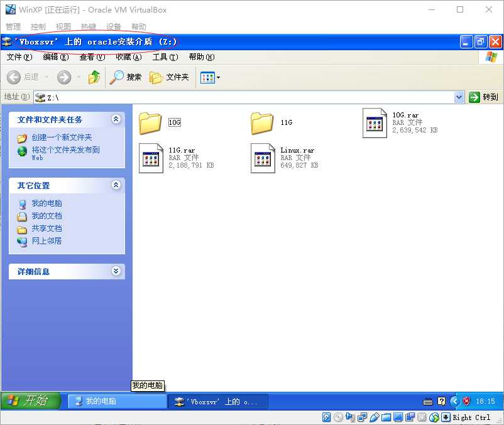Viewport: 504px width, 425px height.
Task: Click the Right Ctrl host key indicator
Action: click(x=471, y=417)
